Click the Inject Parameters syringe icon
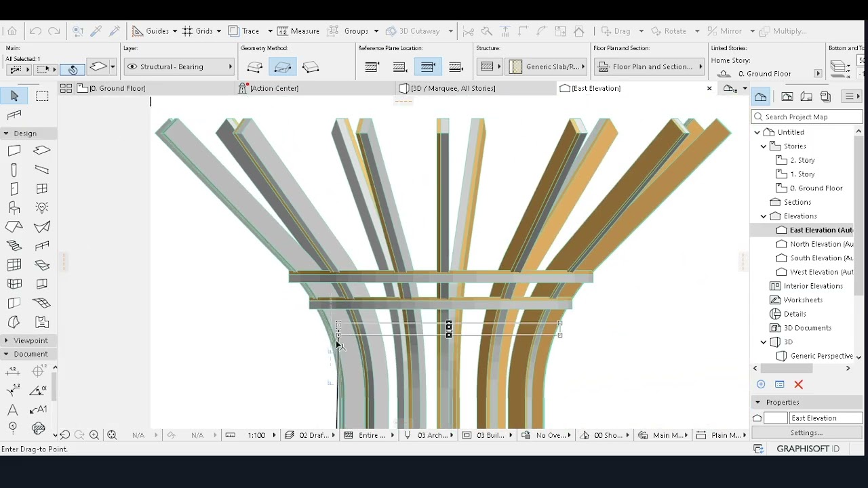The image size is (868, 488). (x=115, y=31)
